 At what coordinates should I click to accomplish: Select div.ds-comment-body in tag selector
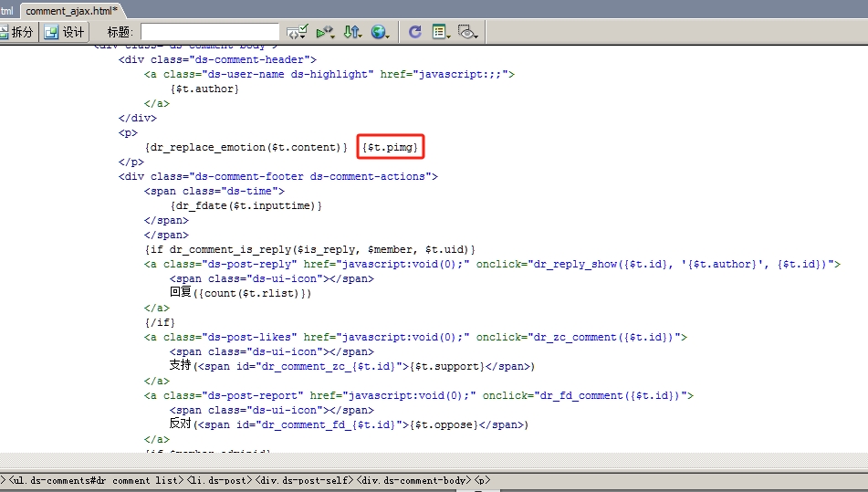click(413, 480)
